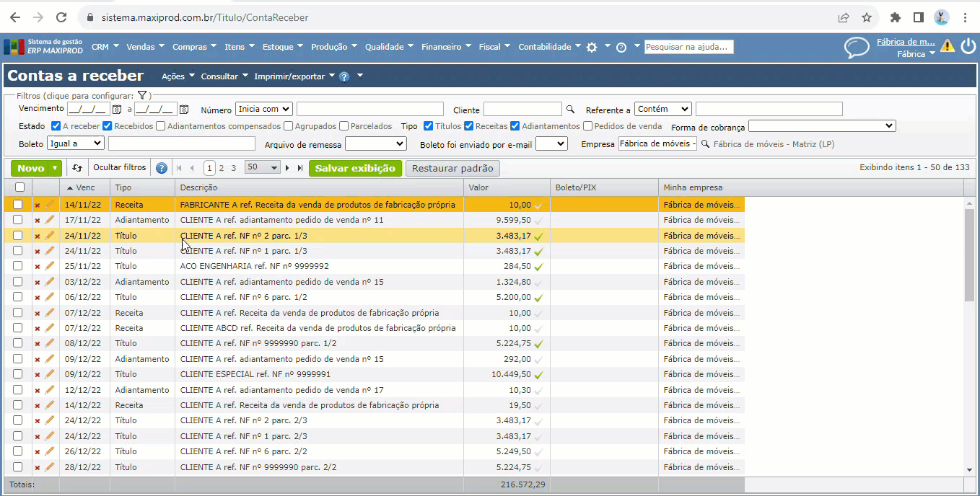The image size is (980, 496).
Task: Click the filter funnel configuration icon
Action: [x=142, y=96]
